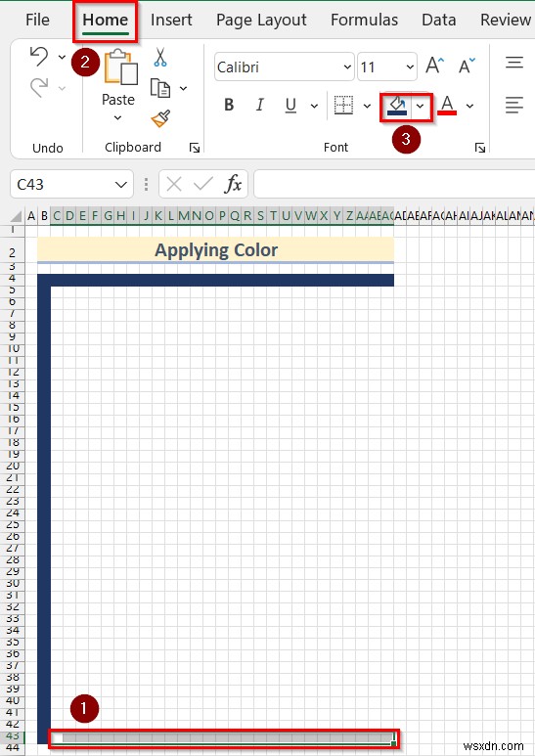Select column S header

tap(260, 216)
